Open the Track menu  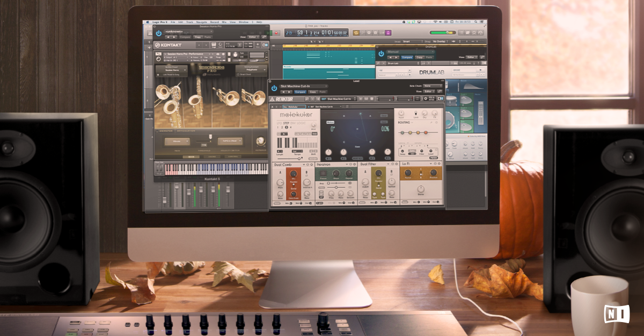tap(189, 22)
